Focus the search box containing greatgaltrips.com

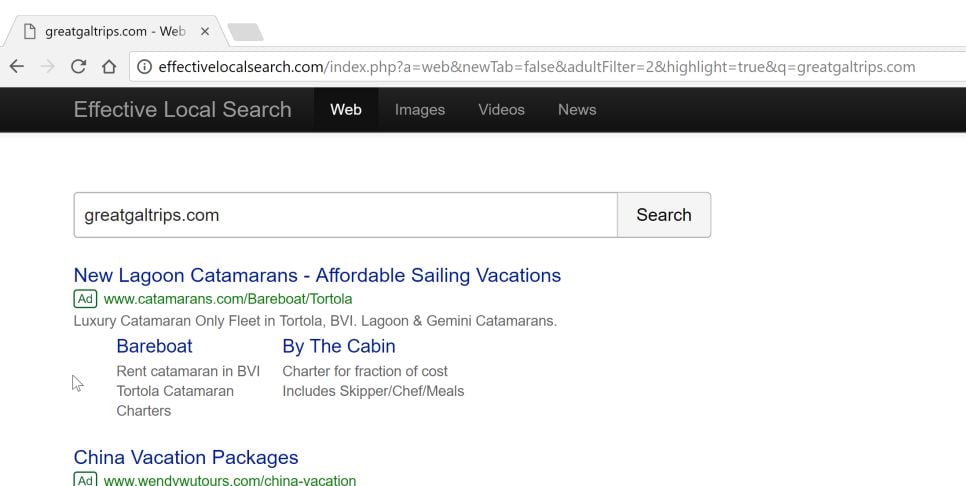tap(345, 215)
